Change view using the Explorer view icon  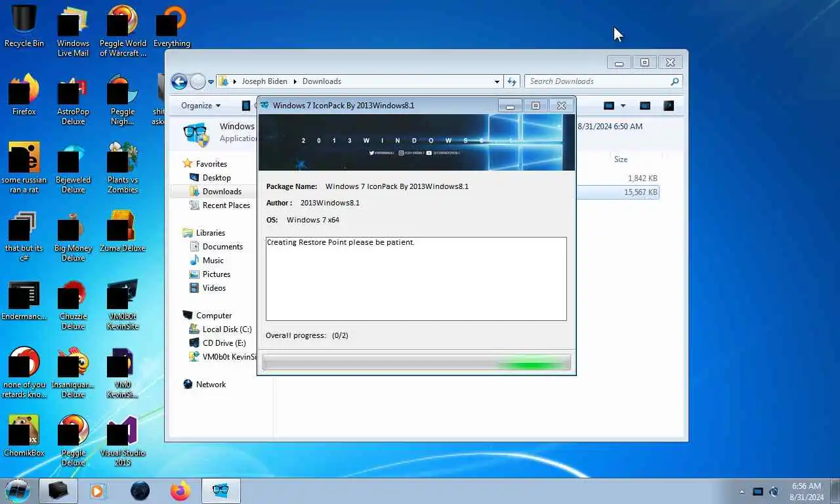pyautogui.click(x=609, y=106)
